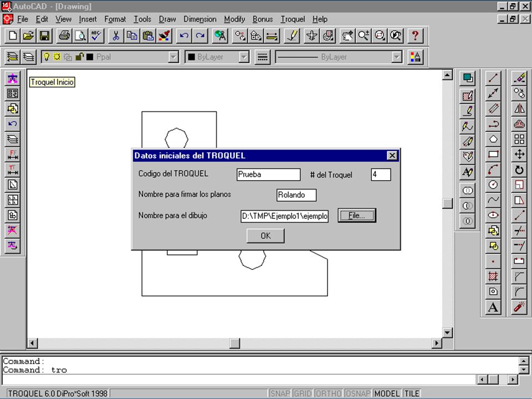Select the Multiline Text A tool
Screen dimensions: 532x399
coord(493,307)
